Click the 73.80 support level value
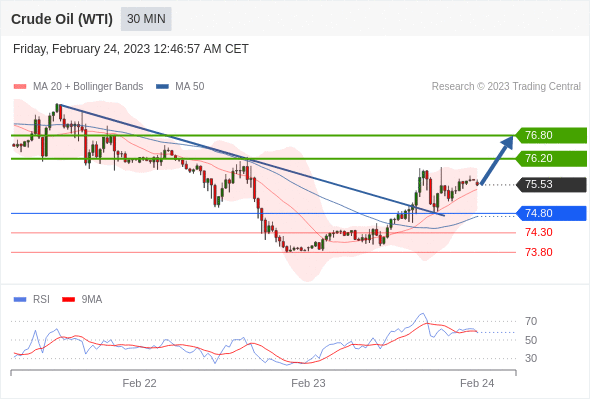Viewport: 590px width, 400px height. coord(539,252)
